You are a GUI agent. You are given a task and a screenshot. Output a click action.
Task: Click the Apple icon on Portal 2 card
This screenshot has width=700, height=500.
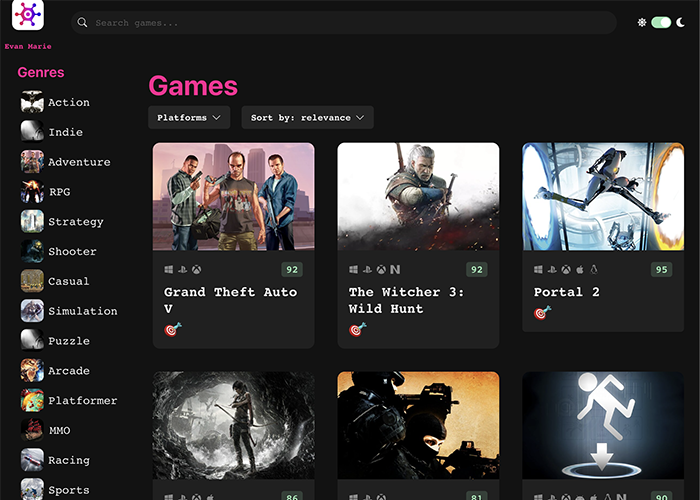(580, 269)
